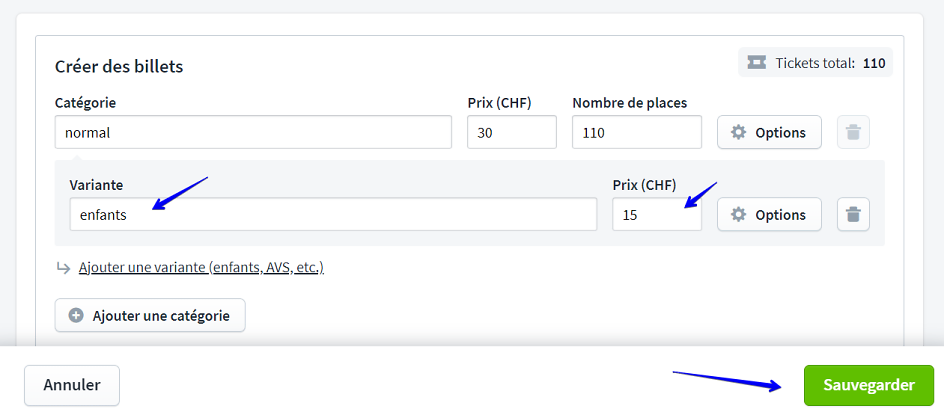This screenshot has width=944, height=412.
Task: Click the Nombre de places label
Action: (x=629, y=103)
